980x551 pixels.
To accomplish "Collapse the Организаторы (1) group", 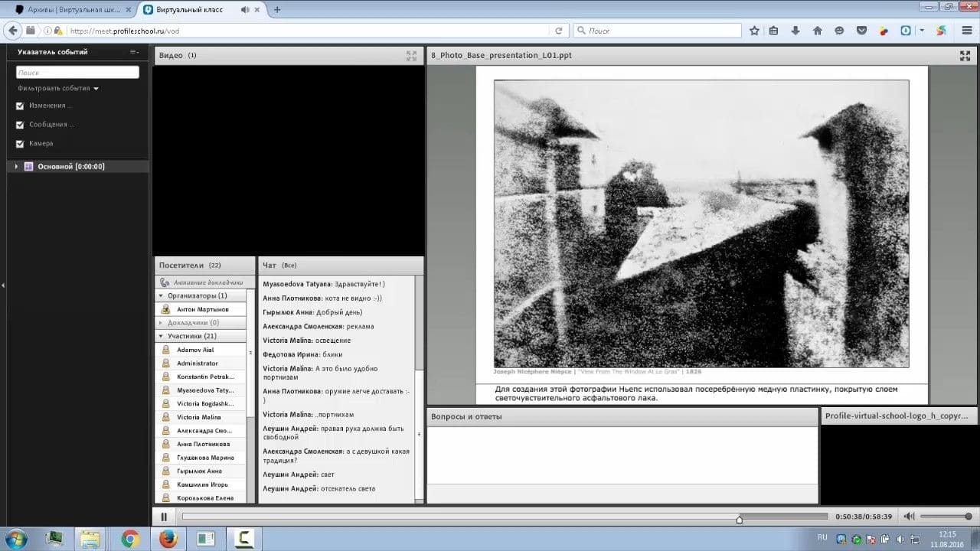I will pyautogui.click(x=162, y=295).
